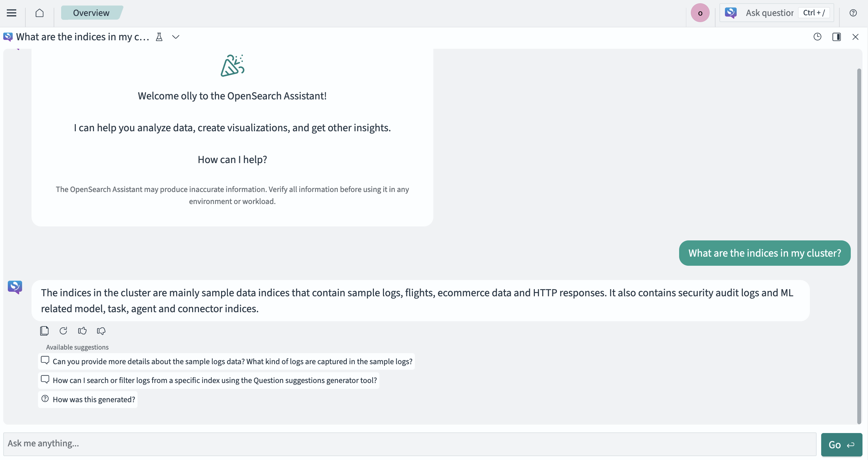868x460 pixels.
Task: Give the response a thumbs up
Action: 82,331
